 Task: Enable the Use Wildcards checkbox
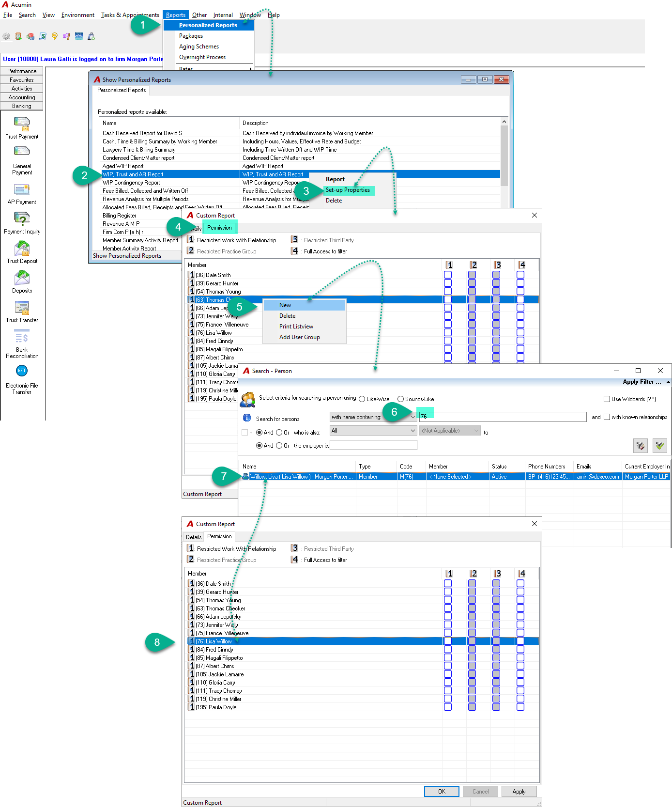(607, 399)
